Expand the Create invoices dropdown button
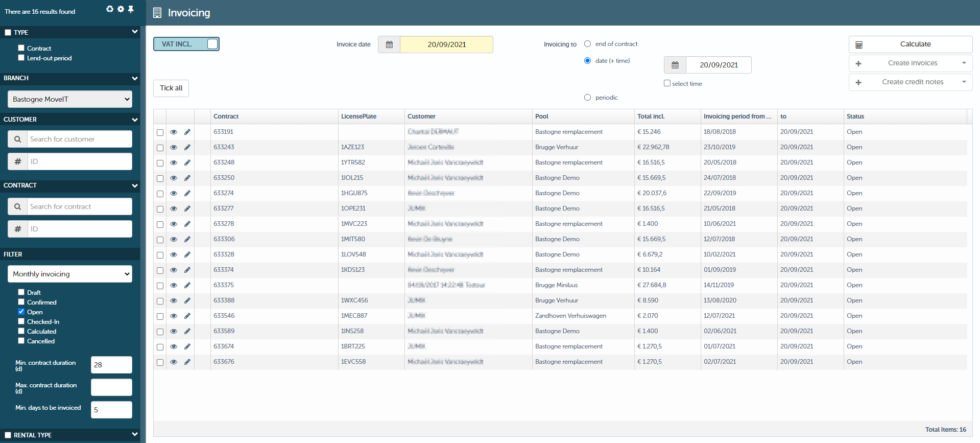This screenshot has height=443, width=980. point(964,63)
